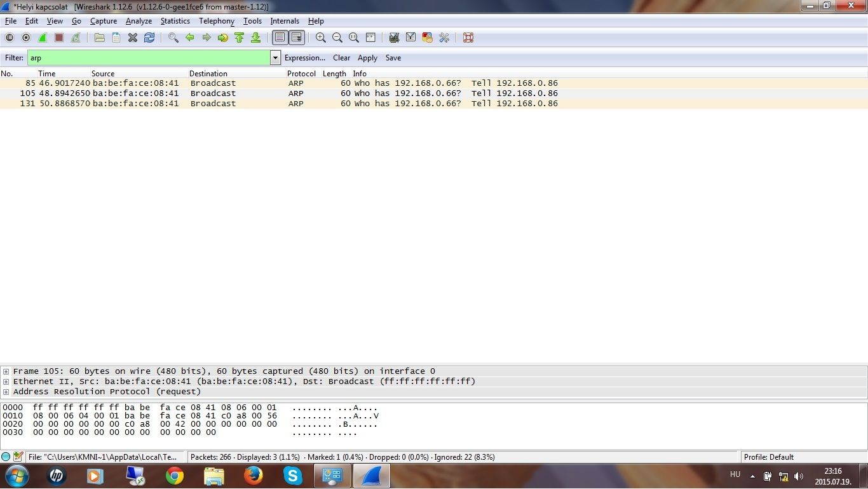Viewport: 868px width, 489px height.
Task: Zoom out the packet text
Action: (x=337, y=38)
